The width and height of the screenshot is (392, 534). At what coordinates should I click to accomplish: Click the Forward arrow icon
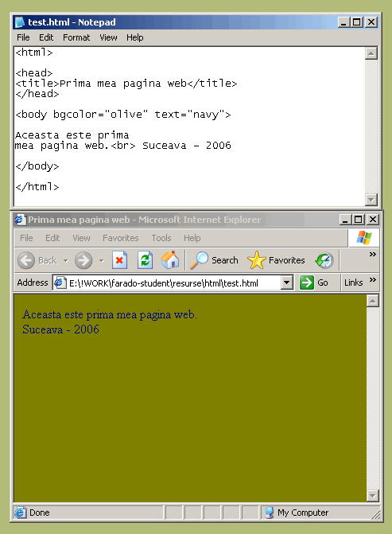[x=83, y=260]
